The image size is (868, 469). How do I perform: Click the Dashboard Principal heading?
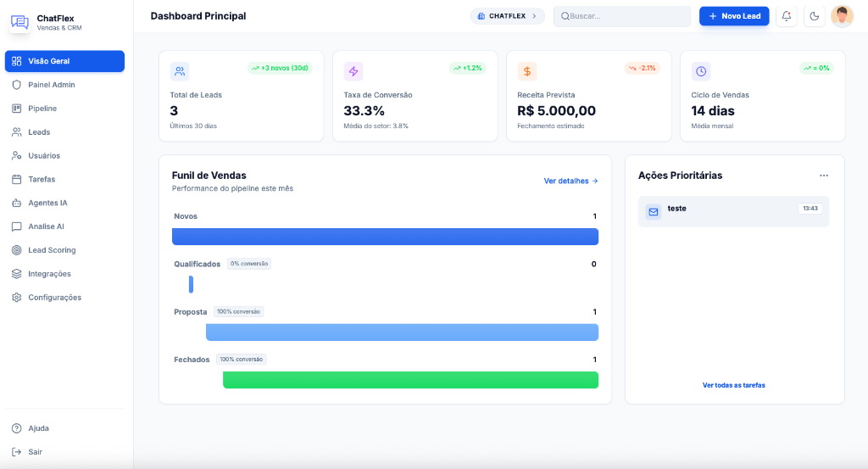[198, 16]
